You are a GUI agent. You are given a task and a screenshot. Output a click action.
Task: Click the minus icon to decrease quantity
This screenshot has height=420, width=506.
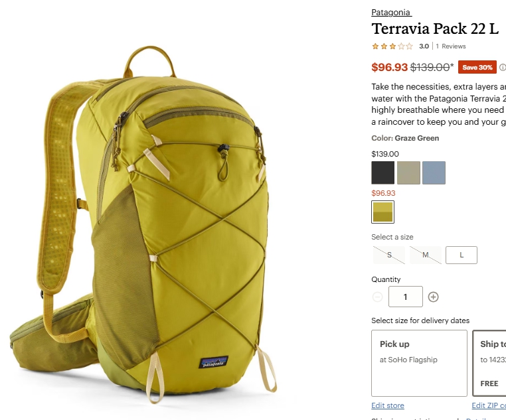[377, 297]
